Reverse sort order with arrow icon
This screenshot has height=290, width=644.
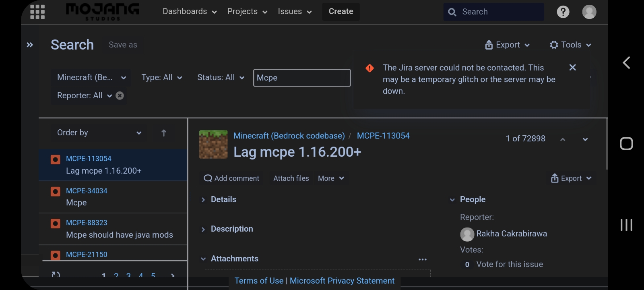click(163, 133)
